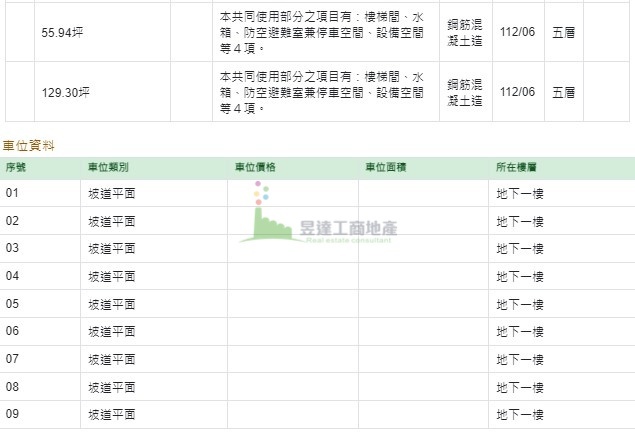Click the 車位類別 column header
This screenshot has height=439, width=635.
pos(108,167)
